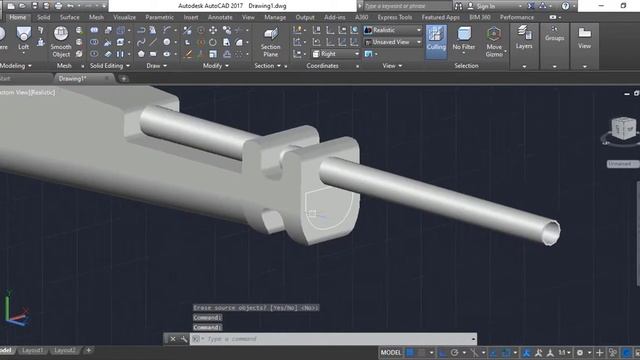The image size is (640, 360).
Task: Add a new layout with plus button
Action: pos(88,350)
